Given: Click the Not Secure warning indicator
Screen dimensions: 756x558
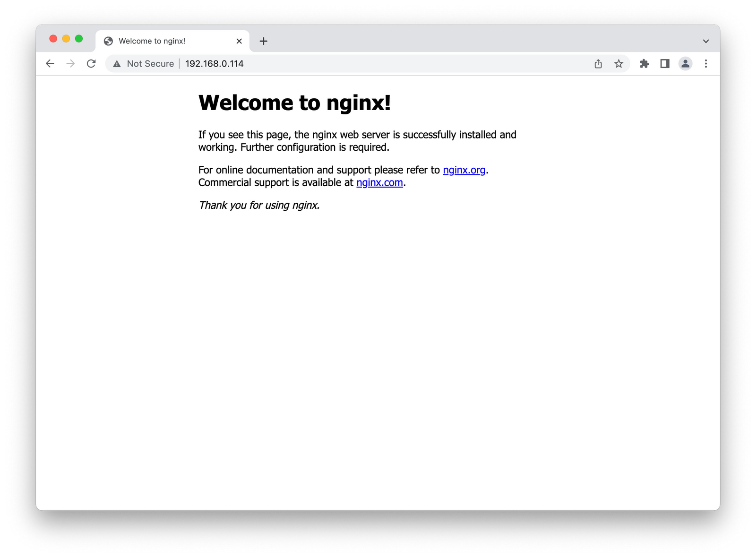Looking at the screenshot, I should tap(150, 63).
